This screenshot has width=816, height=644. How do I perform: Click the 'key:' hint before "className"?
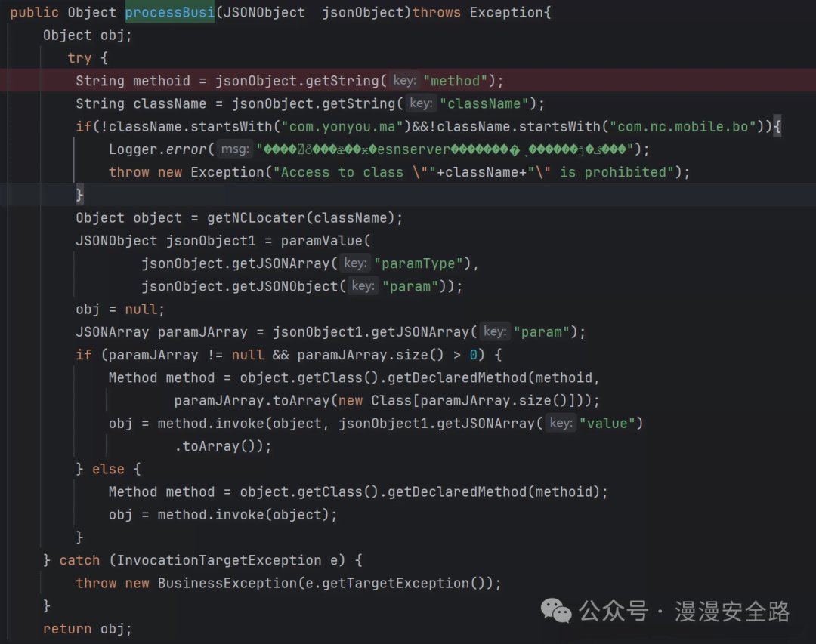pyautogui.click(x=421, y=103)
